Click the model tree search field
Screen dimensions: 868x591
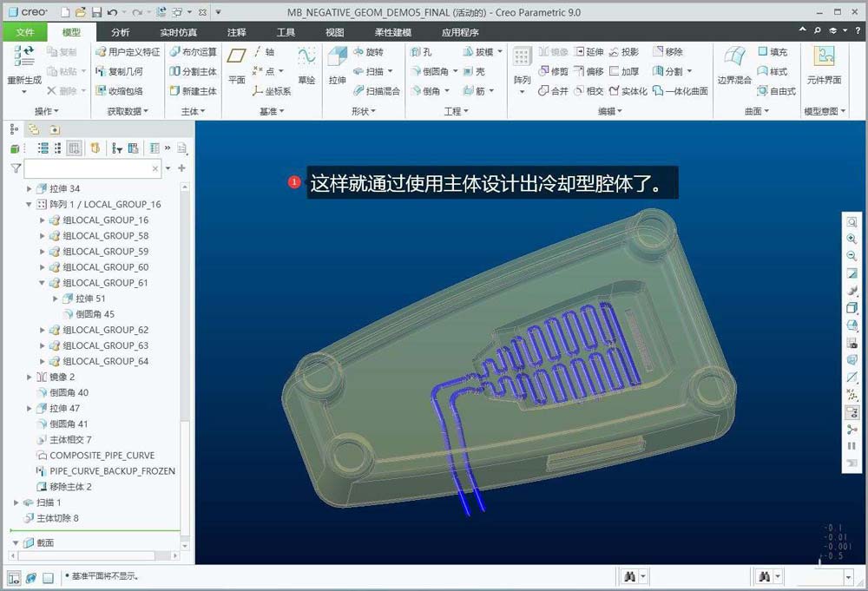tap(87, 168)
